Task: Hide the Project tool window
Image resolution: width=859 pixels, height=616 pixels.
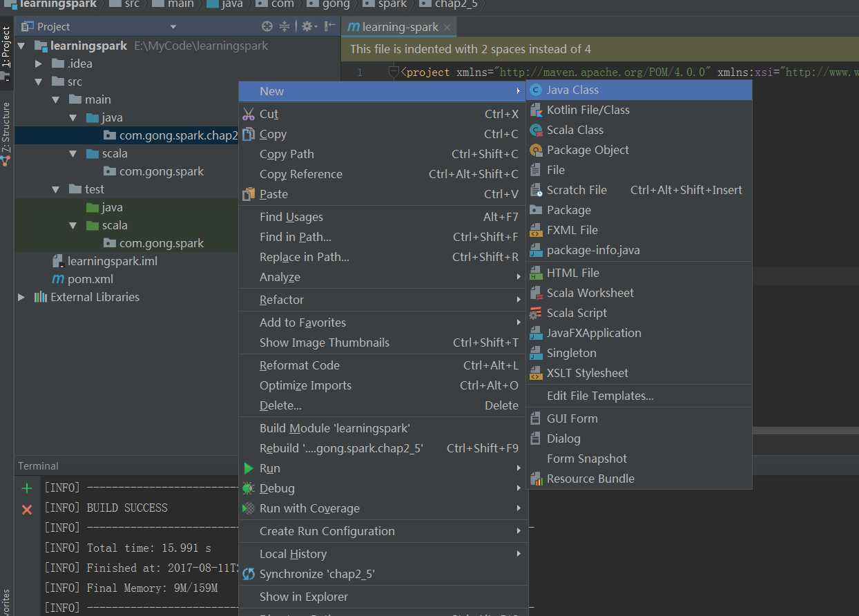Action: point(329,26)
